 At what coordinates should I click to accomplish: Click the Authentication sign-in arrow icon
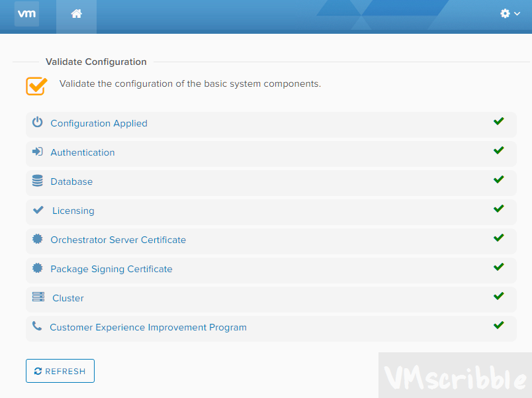click(x=37, y=152)
